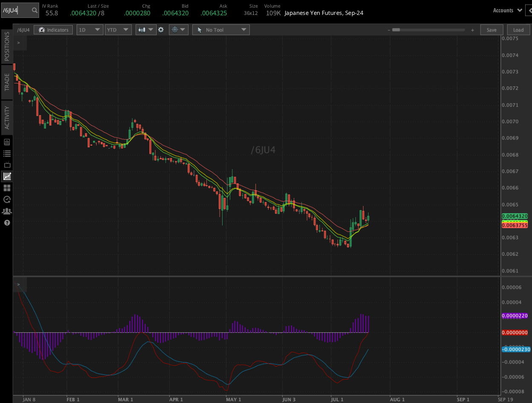This screenshot has width=532, height=403.
Task: Collapse the MACD indicator pane arrow
Action: coord(18,284)
